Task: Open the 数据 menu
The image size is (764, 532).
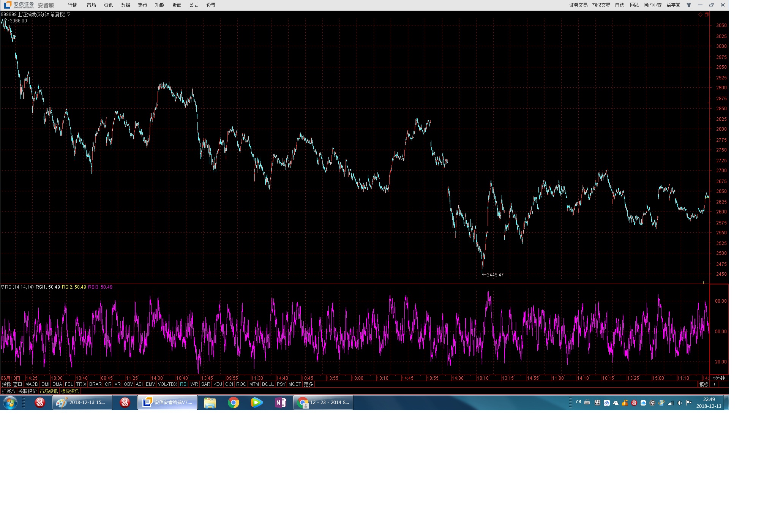Action: tap(126, 5)
